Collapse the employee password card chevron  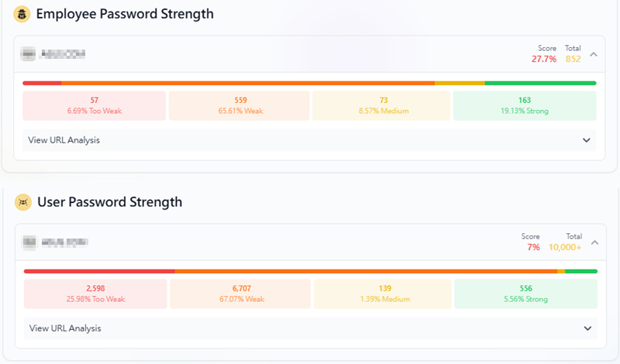(594, 54)
